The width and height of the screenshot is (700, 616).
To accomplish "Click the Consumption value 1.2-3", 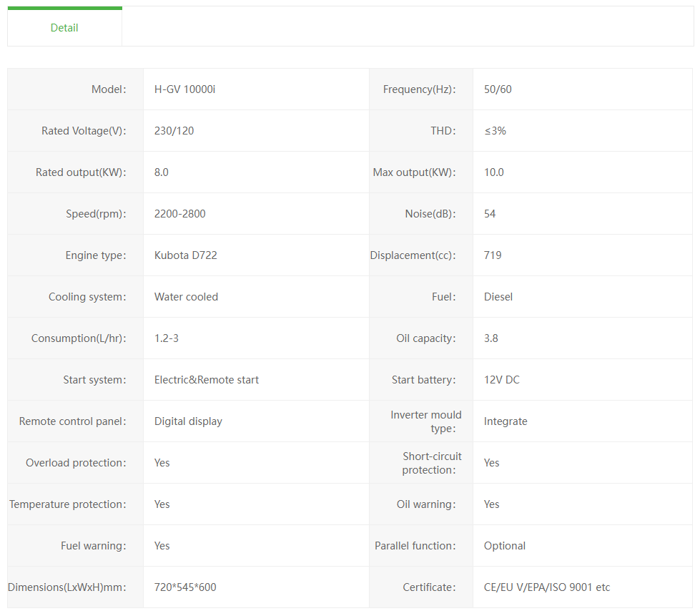I will tap(167, 338).
